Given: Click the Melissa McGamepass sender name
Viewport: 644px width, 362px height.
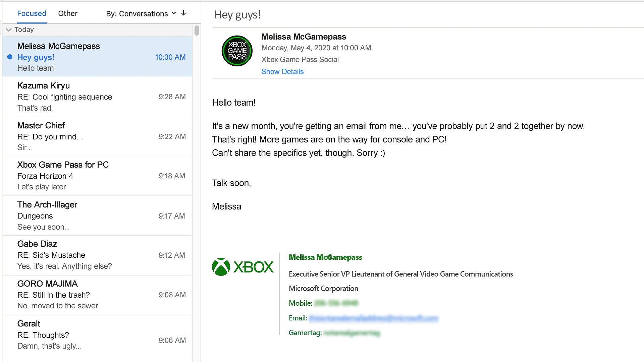Looking at the screenshot, I should (304, 37).
